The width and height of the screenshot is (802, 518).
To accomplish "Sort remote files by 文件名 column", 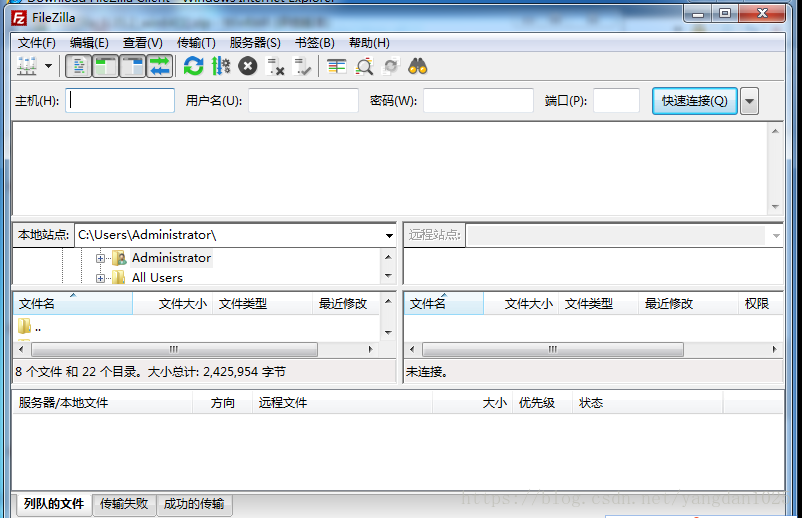I will [x=444, y=304].
